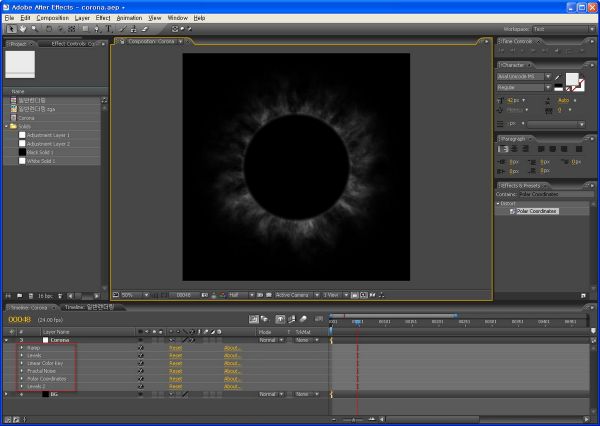
Task: Toggle the Motion Blur switch in timeline
Action: pos(303,319)
